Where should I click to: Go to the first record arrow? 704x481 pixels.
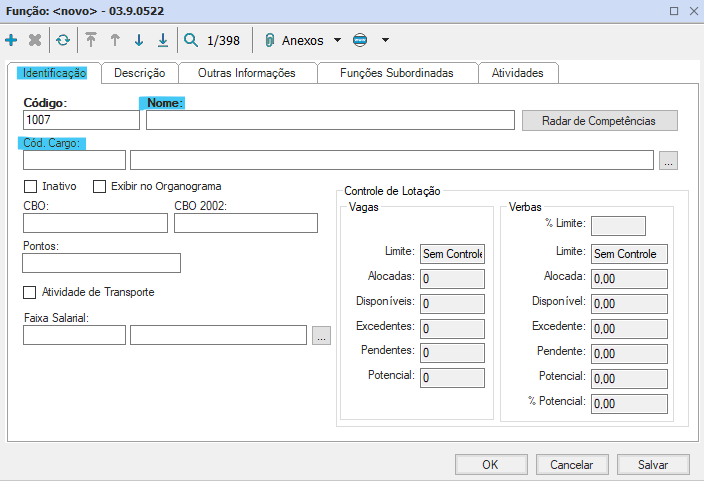(91, 41)
